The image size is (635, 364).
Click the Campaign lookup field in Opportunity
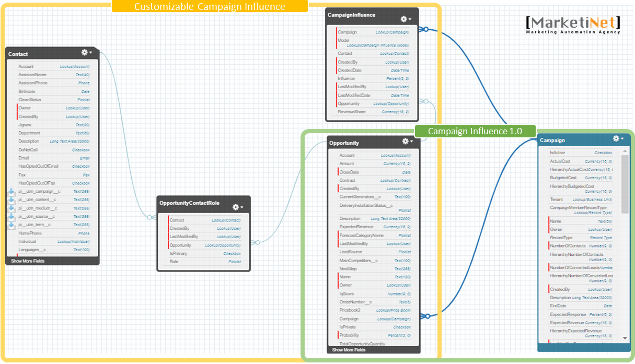click(375, 319)
